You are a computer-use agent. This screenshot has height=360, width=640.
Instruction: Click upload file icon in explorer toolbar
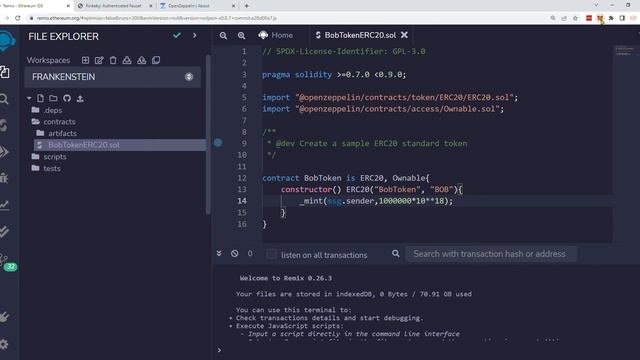tap(80, 98)
